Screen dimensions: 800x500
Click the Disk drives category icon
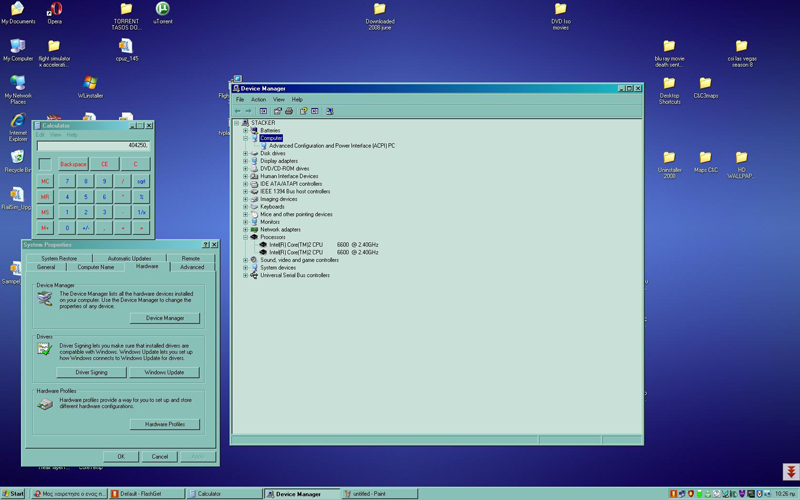[254, 154]
